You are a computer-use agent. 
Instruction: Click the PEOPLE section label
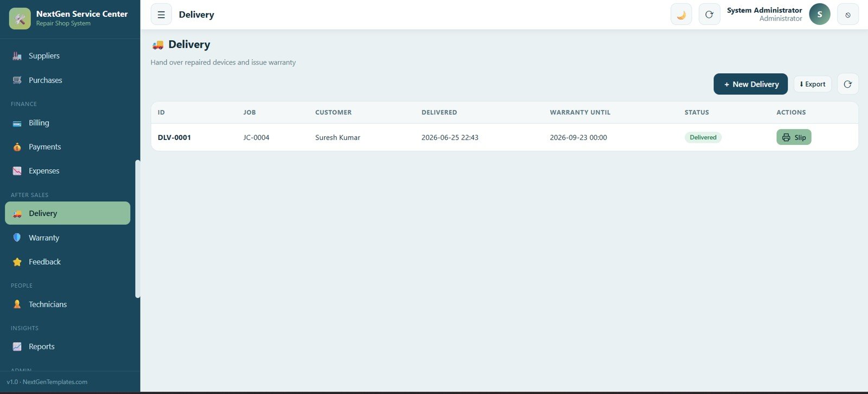22,285
